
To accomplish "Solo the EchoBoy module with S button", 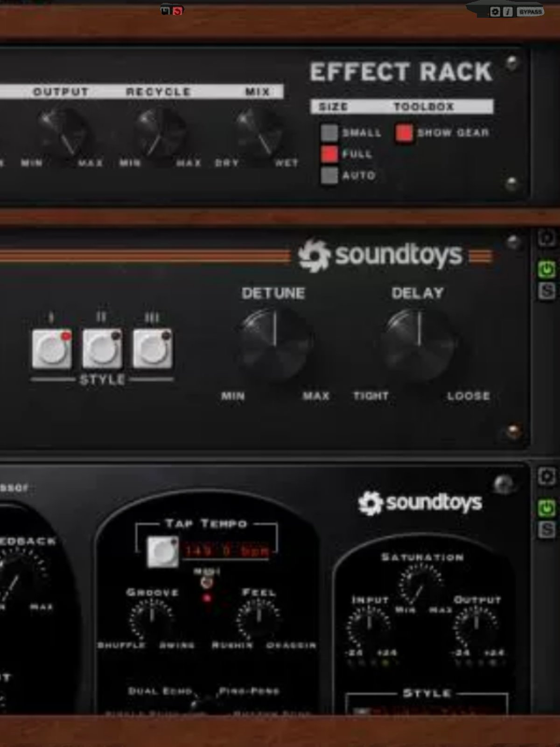I will [546, 530].
